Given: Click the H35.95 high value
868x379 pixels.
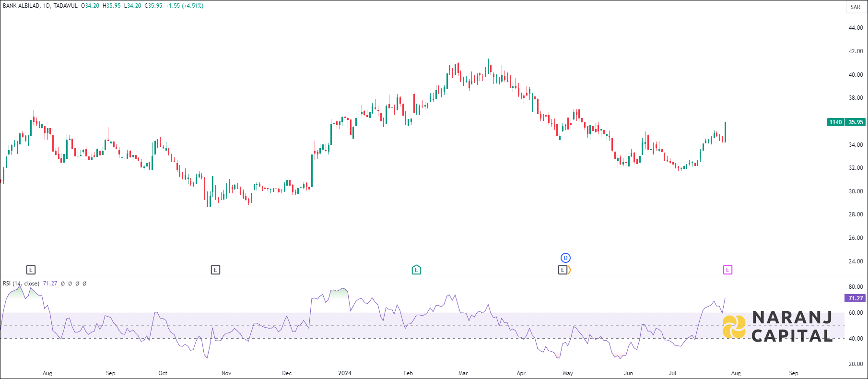Looking at the screenshot, I should pyautogui.click(x=112, y=6).
